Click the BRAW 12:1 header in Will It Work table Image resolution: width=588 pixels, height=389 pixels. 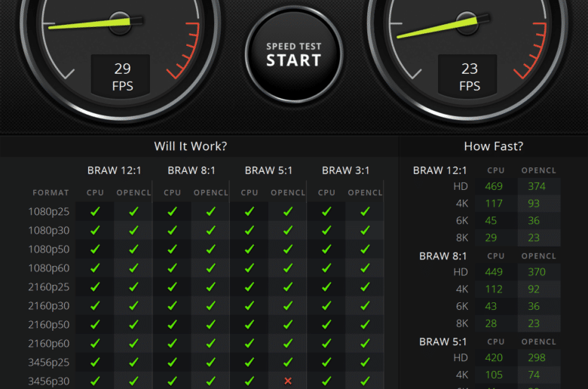pyautogui.click(x=115, y=170)
